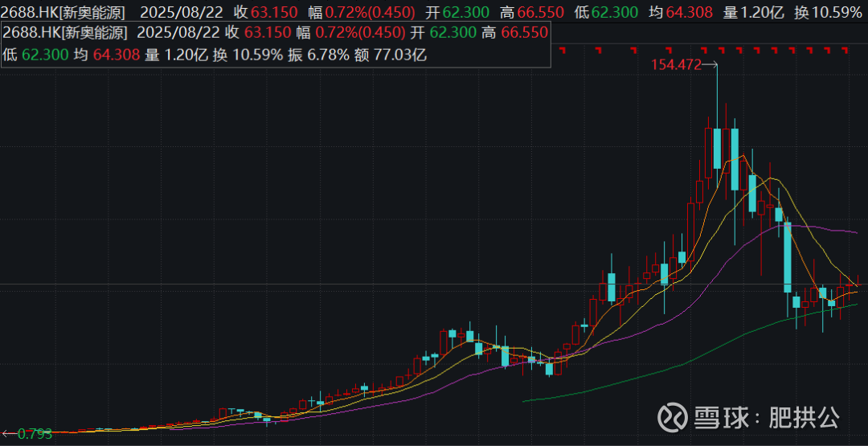Select 均 64.308 in the top header row
The height and width of the screenshot is (446, 868).
pyautogui.click(x=681, y=11)
